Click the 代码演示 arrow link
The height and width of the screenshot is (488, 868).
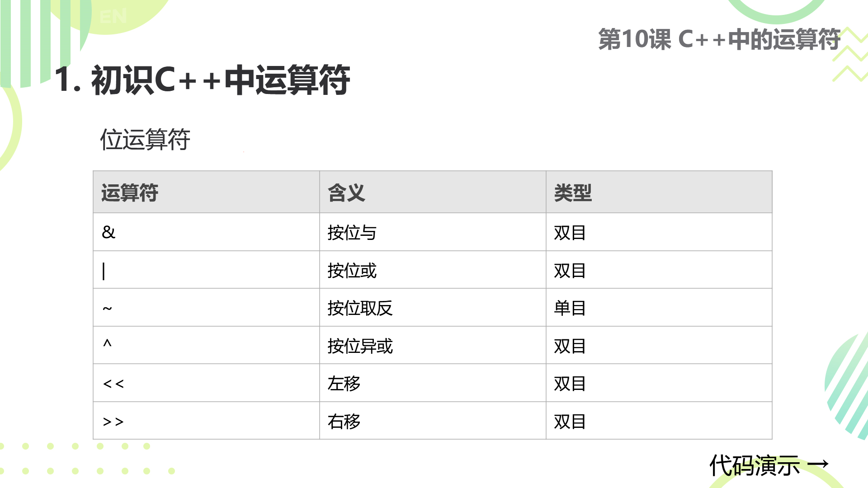tap(769, 465)
